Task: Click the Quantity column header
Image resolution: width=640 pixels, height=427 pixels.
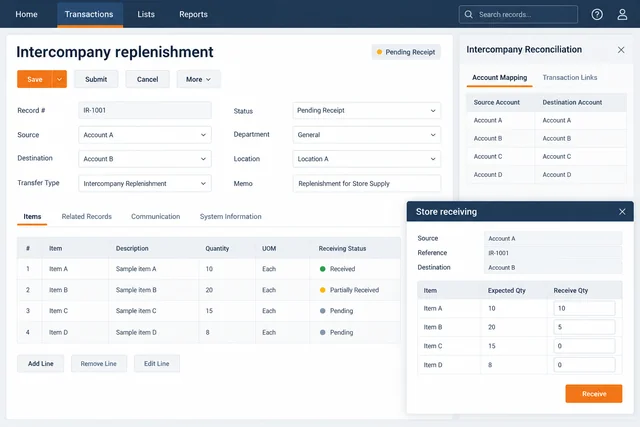Action: tap(217, 248)
